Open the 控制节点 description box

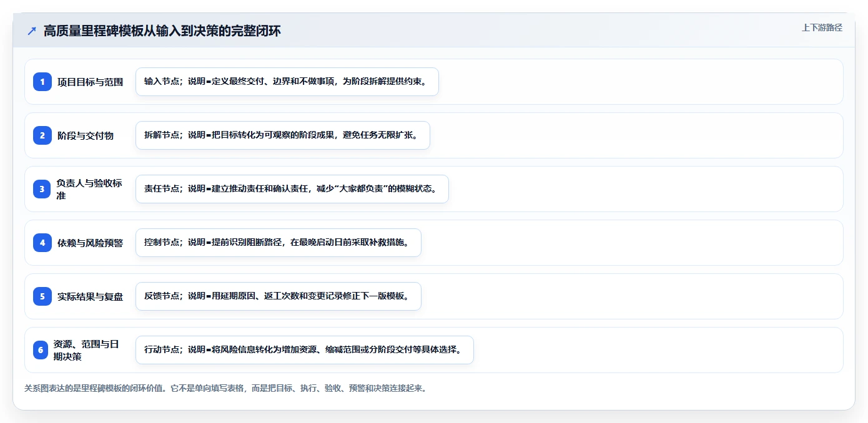point(279,243)
